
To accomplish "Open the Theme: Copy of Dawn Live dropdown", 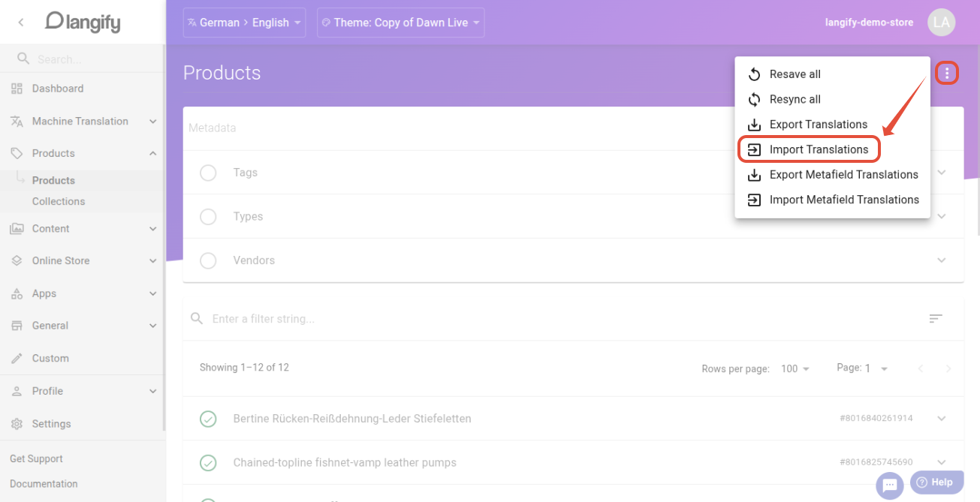I will pos(400,23).
